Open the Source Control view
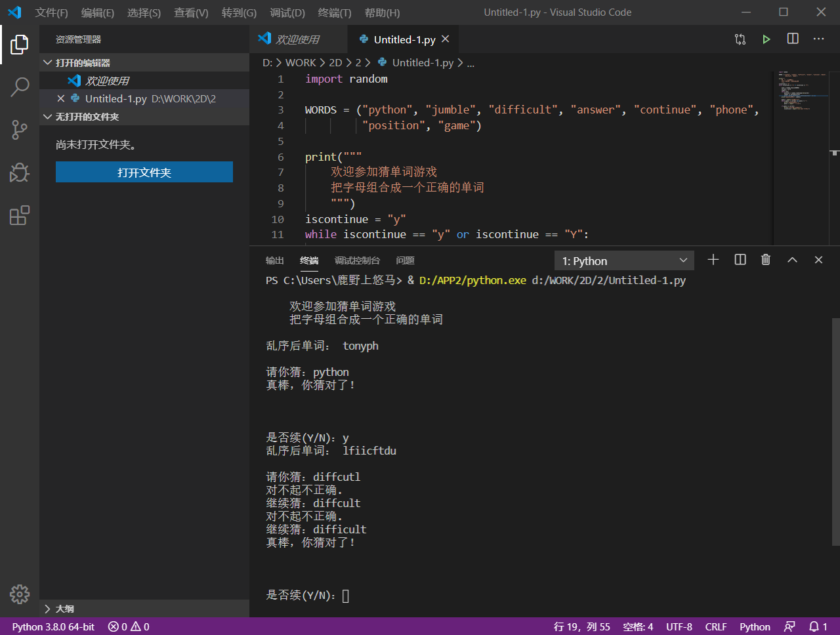Screen dimensions: 840x635 (20, 129)
